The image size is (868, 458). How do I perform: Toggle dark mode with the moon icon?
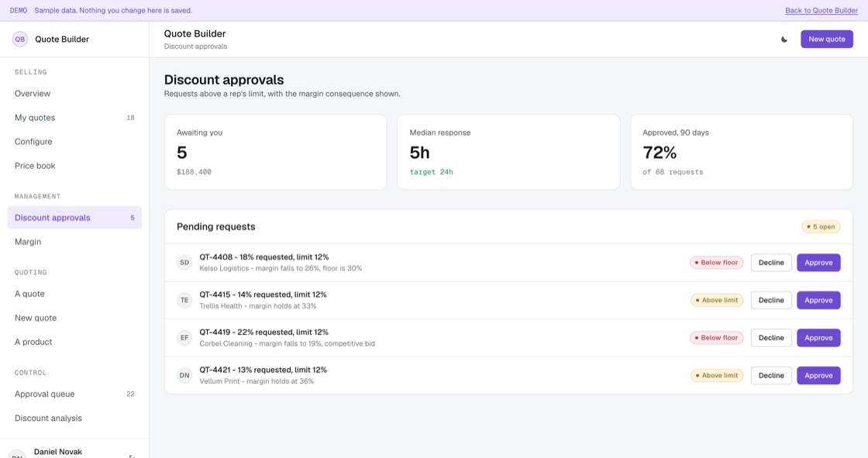point(784,40)
